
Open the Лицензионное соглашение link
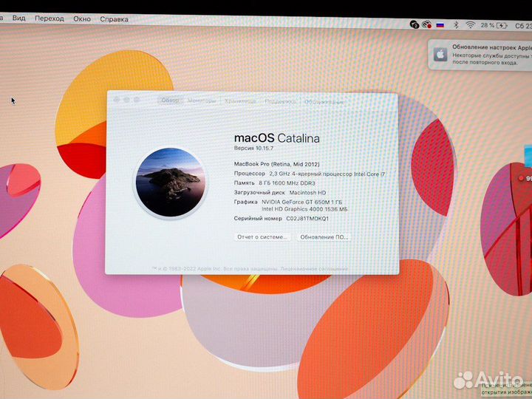click(x=314, y=269)
